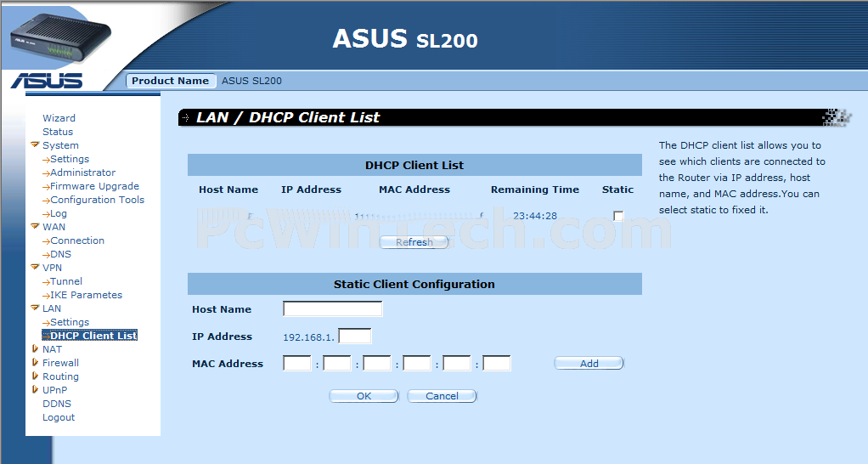Image resolution: width=868 pixels, height=464 pixels.
Task: Click Logout link
Action: click(59, 417)
